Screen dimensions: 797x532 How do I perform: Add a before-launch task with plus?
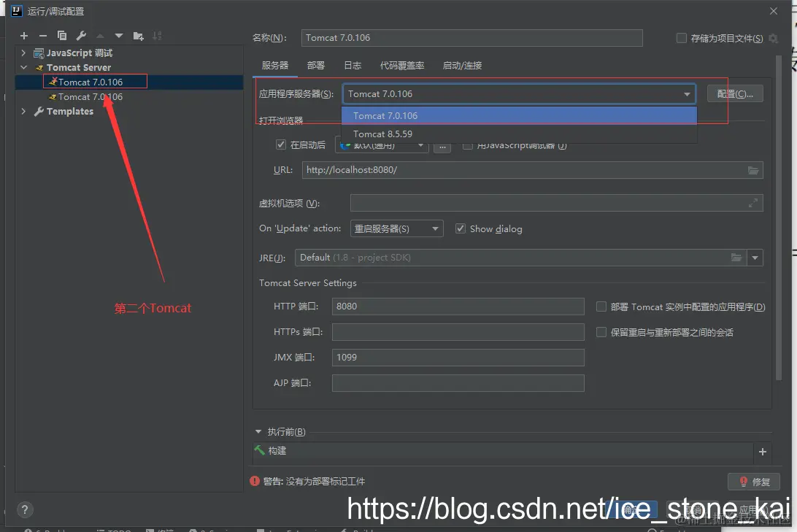pyautogui.click(x=763, y=452)
